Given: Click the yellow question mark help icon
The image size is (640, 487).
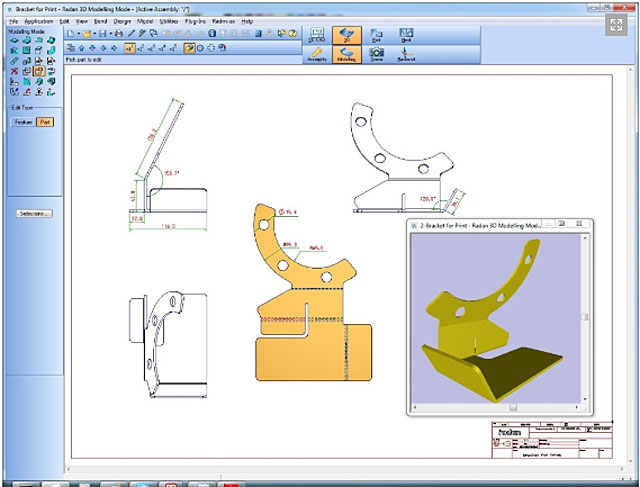Looking at the screenshot, I should pos(293,33).
